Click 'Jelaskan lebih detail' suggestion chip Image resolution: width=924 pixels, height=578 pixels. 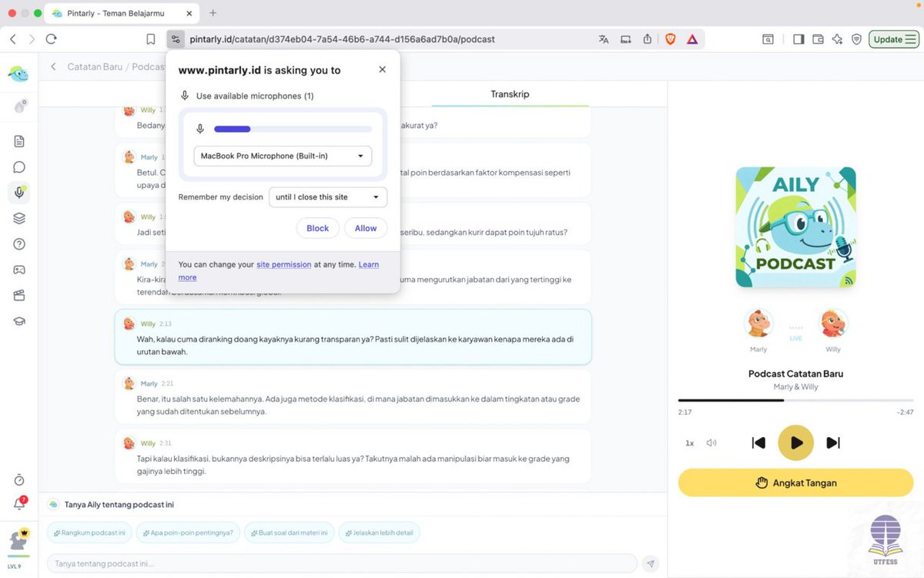tap(379, 533)
